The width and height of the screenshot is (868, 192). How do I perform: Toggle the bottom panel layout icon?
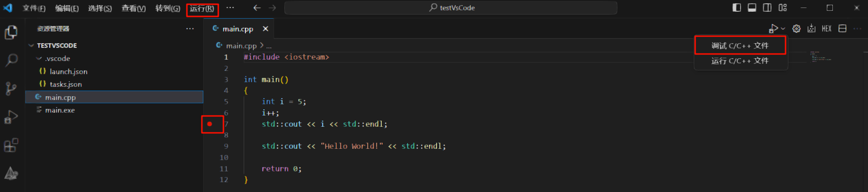(x=752, y=8)
